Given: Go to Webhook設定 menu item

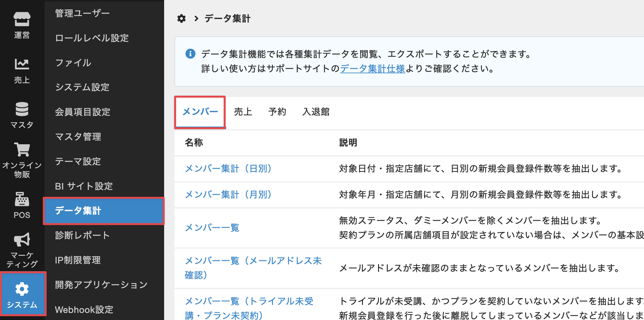Looking at the screenshot, I should point(84,309).
